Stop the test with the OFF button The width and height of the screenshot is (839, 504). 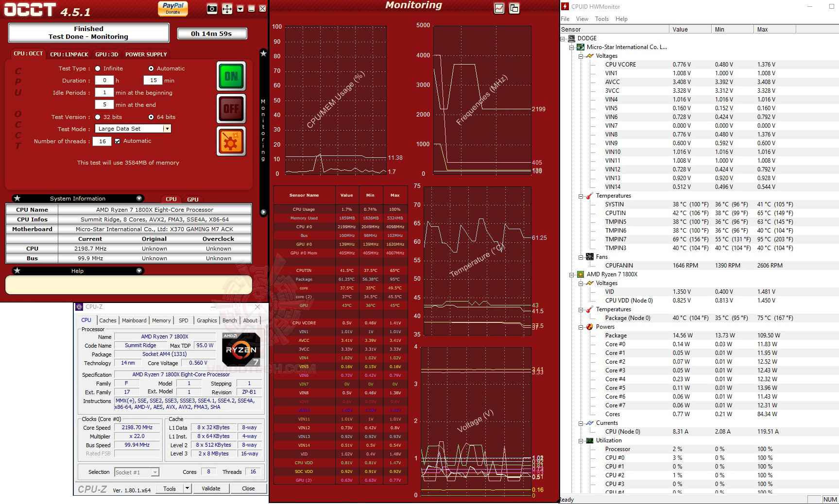231,108
